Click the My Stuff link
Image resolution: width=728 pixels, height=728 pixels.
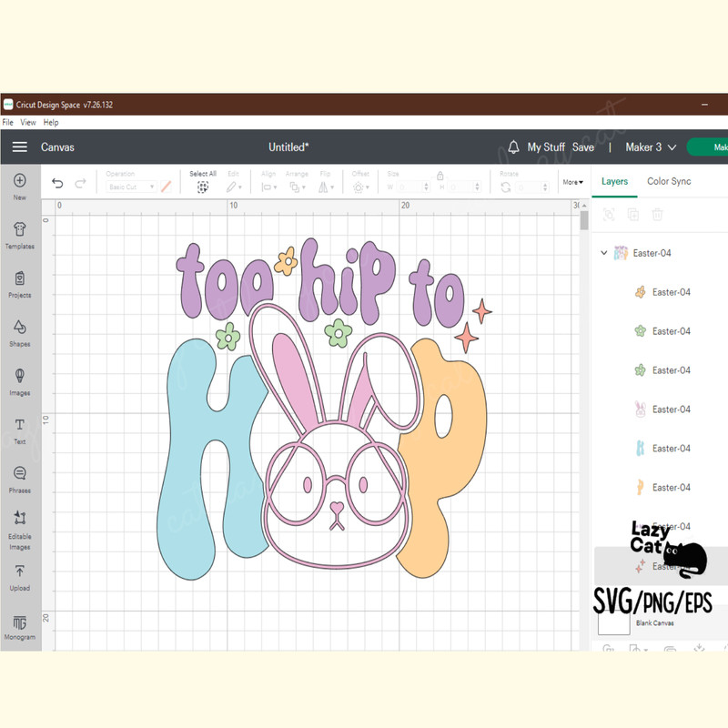(x=547, y=147)
